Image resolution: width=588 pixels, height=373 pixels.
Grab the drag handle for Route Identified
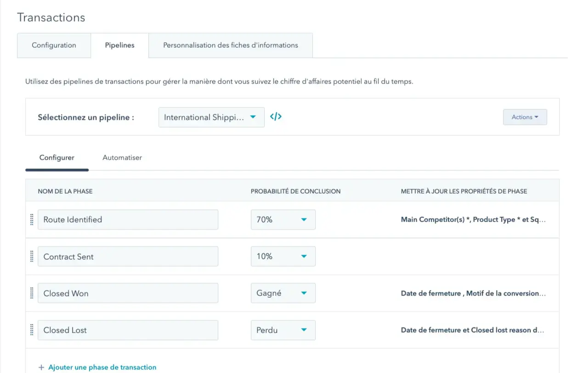(x=32, y=220)
